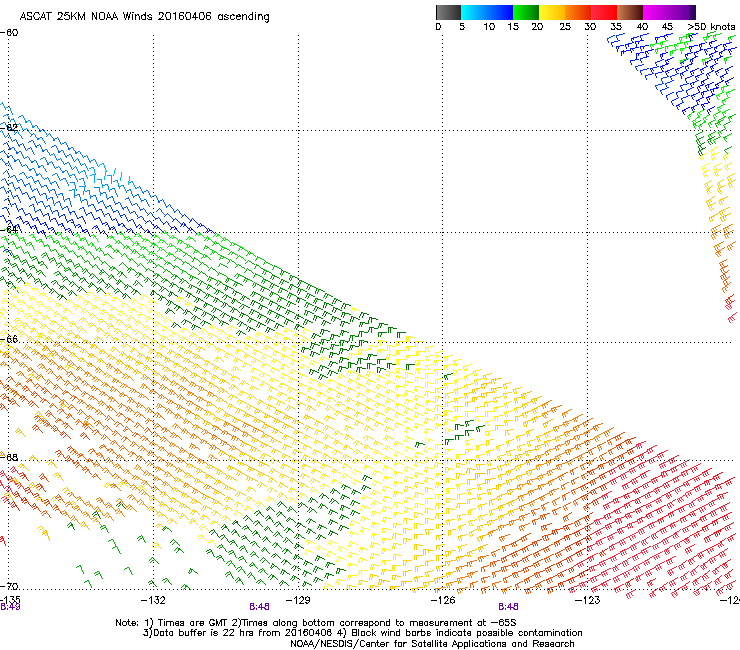
Task: Click the '3)Data buffer is 22 hrs' note line
Action: 362,633
